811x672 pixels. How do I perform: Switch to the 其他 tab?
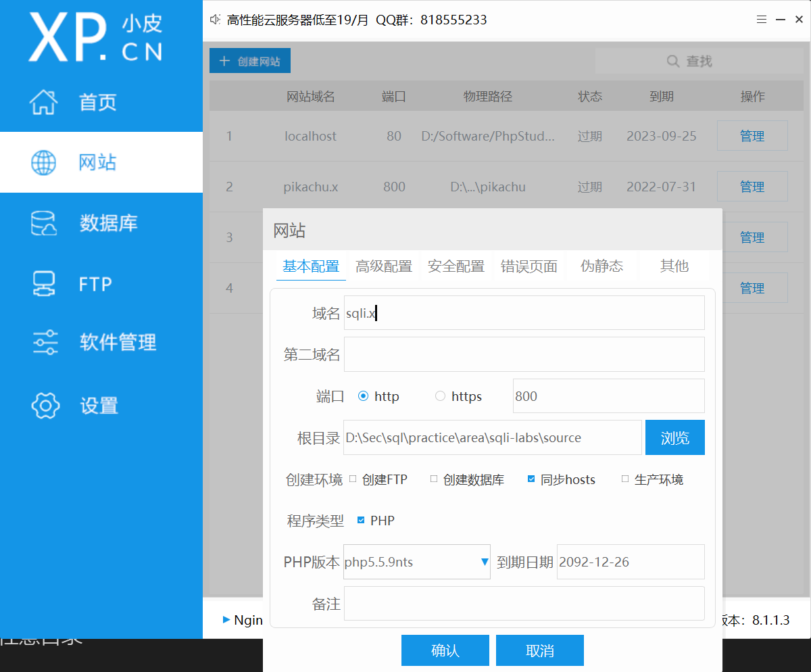click(674, 266)
